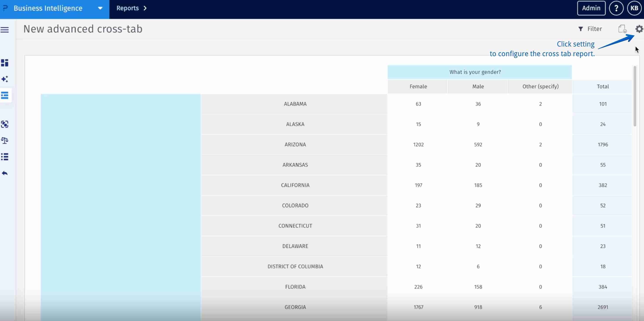Open the hamburger menu in the sidebar
The image size is (644, 321).
coord(5,30)
